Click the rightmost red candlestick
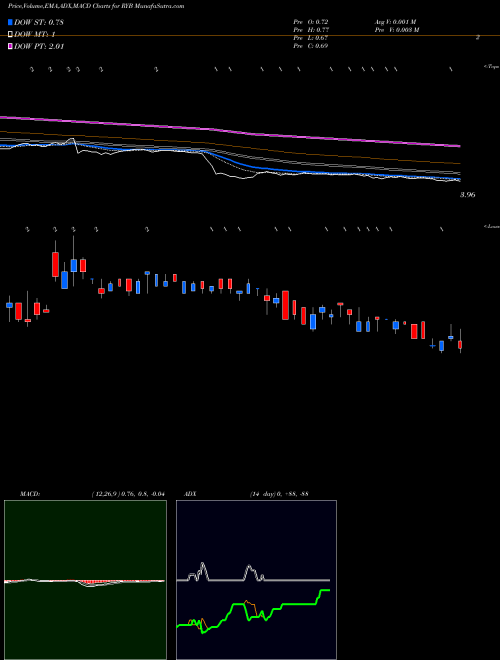Image resolution: width=500 pixels, height=660 pixels. (460, 345)
